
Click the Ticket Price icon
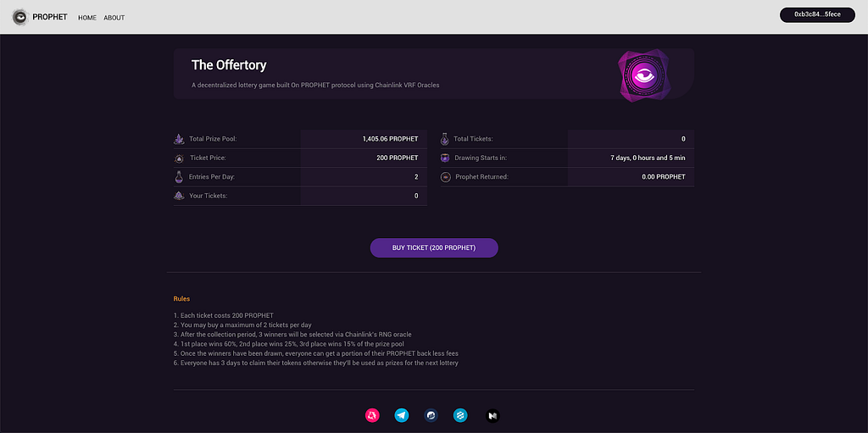point(179,158)
